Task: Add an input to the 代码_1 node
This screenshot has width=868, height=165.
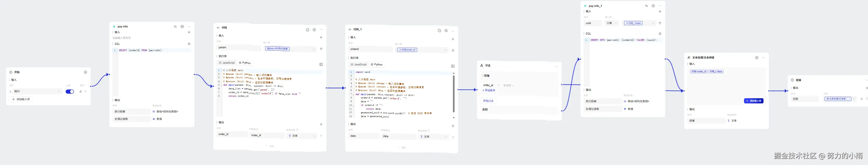Action: 453,39
